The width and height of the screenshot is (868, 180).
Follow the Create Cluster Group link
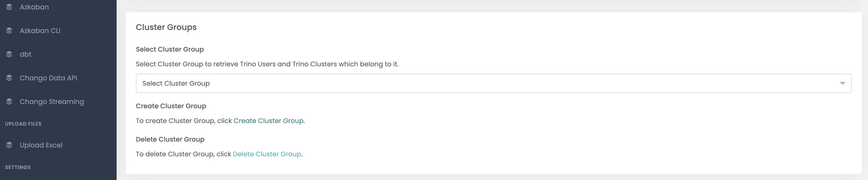[268, 121]
